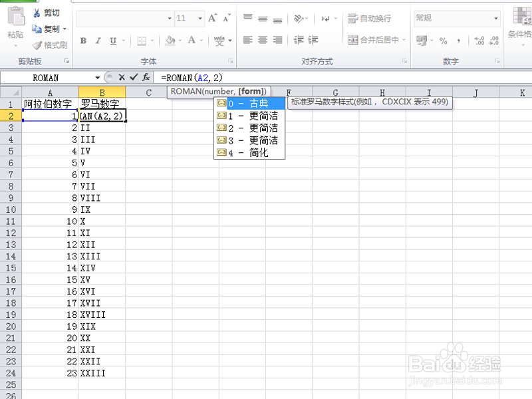Increase font size with large A icon
Image resolution: width=532 pixels, height=399 pixels.
[212, 18]
